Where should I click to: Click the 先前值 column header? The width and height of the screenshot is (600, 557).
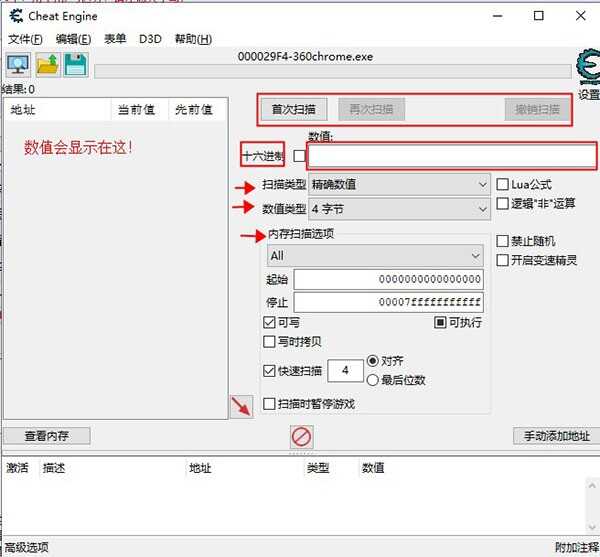(x=197, y=110)
